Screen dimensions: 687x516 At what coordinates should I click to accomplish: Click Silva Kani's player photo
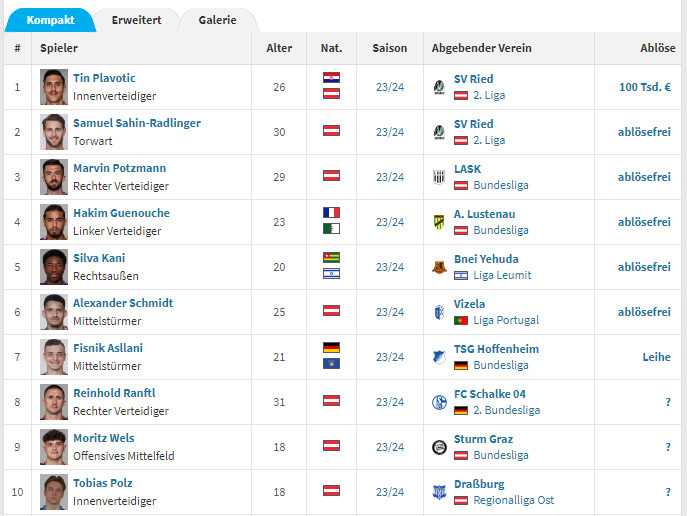(54, 267)
